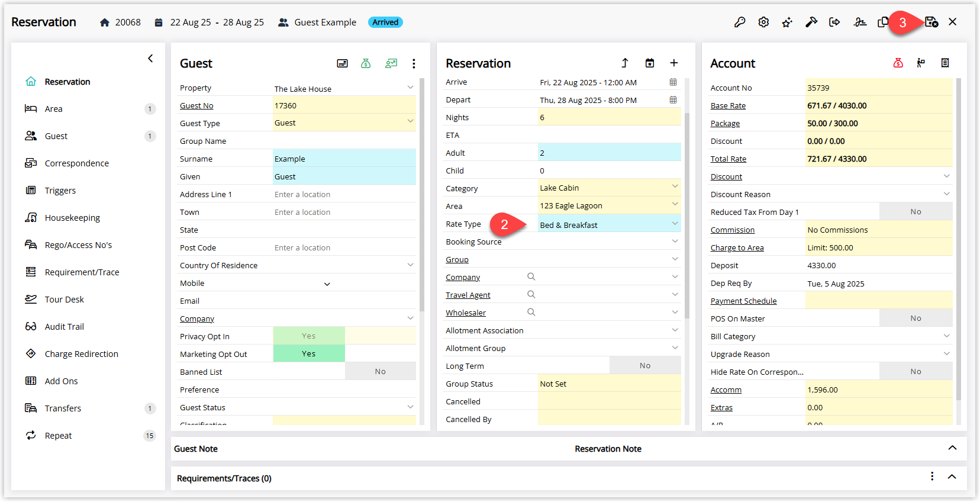Click the Account panel vertical scrollbar
The width and height of the screenshot is (980, 502).
coord(958,239)
